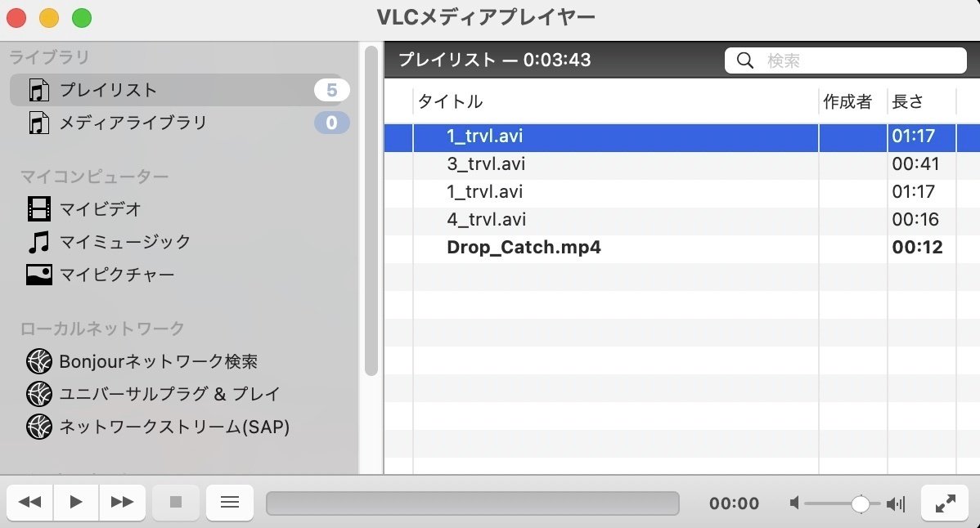Toggle the playlist view button

(x=229, y=503)
